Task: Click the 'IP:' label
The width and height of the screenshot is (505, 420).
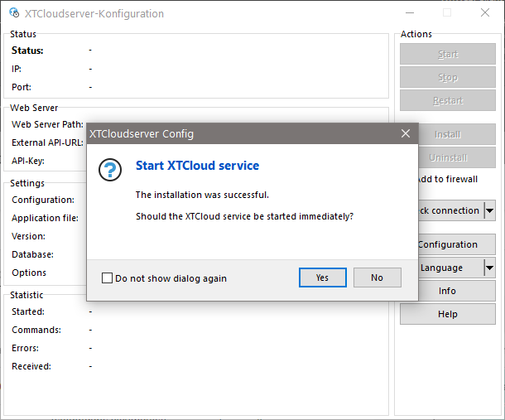Action: click(17, 69)
